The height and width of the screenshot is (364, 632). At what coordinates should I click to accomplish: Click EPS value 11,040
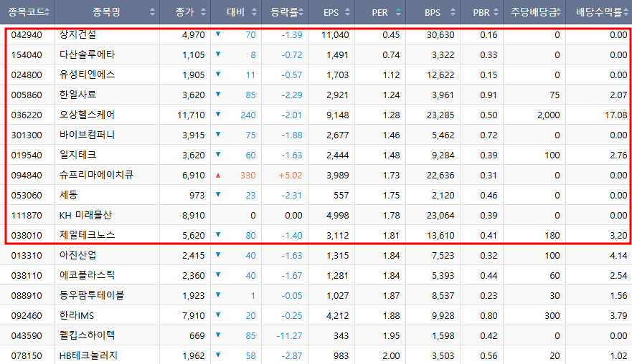click(x=335, y=35)
